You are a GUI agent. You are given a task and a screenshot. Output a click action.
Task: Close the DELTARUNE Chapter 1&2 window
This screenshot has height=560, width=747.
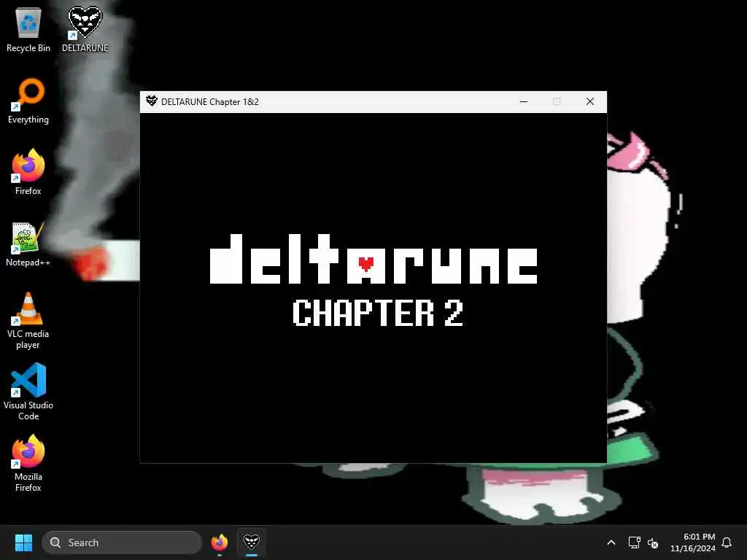[589, 101]
